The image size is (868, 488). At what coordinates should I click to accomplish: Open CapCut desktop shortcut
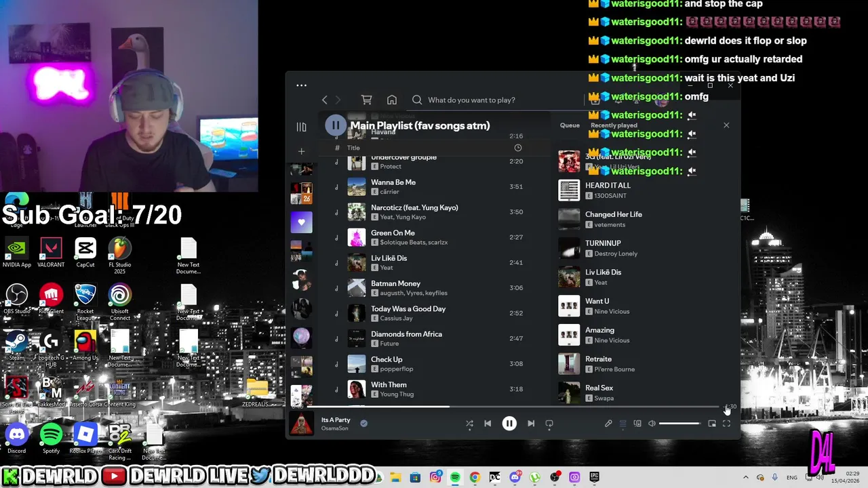pyautogui.click(x=85, y=252)
